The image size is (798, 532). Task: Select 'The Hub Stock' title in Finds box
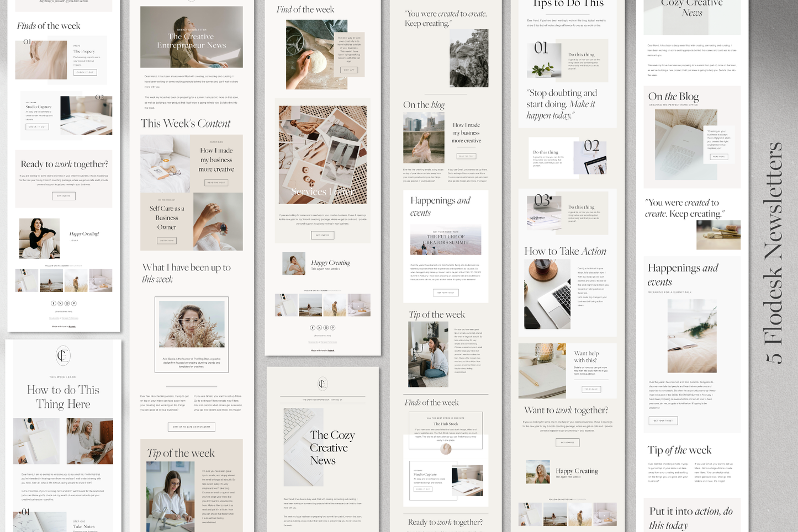(x=445, y=424)
